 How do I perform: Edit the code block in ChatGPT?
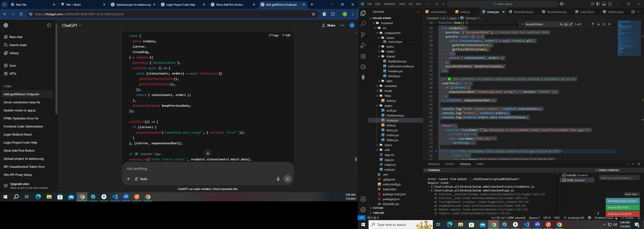click(286, 35)
